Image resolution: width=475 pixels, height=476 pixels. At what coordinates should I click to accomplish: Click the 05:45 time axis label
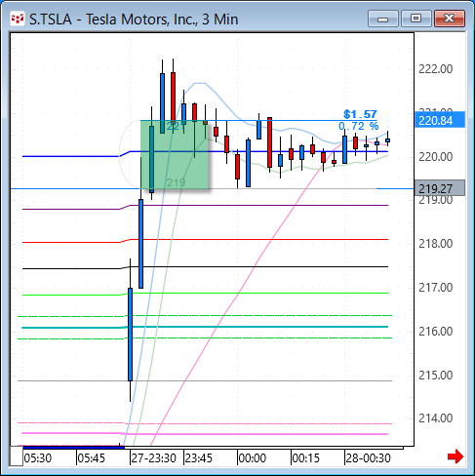[x=92, y=458]
